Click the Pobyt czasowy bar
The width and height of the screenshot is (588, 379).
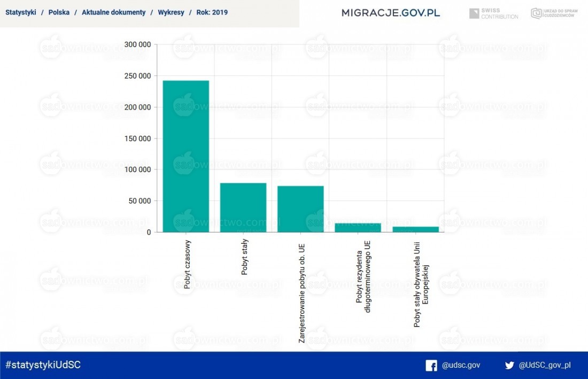point(186,156)
